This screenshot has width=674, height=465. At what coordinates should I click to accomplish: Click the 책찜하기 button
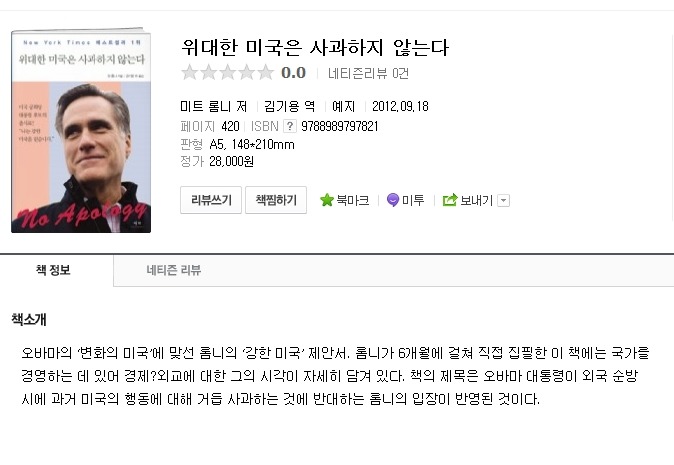coord(276,200)
